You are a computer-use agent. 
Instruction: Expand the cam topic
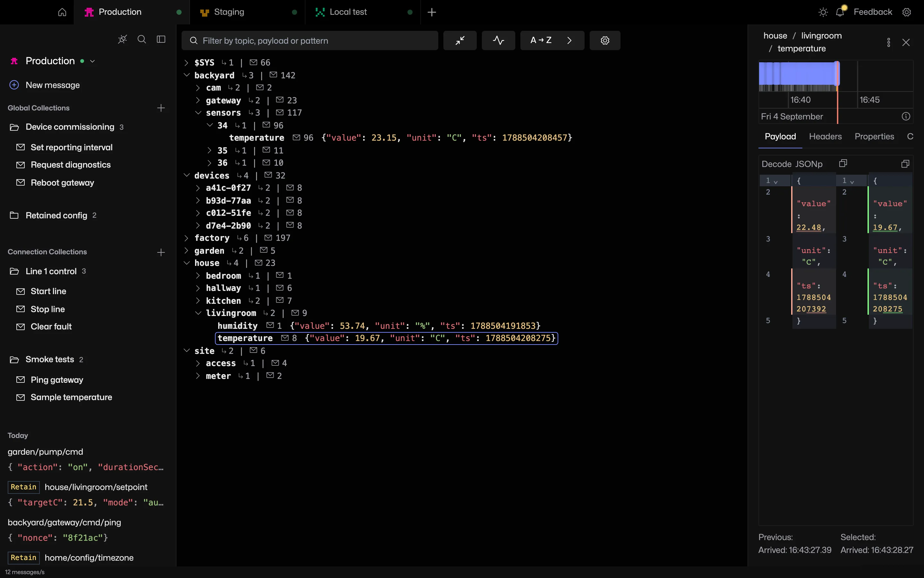[198, 88]
